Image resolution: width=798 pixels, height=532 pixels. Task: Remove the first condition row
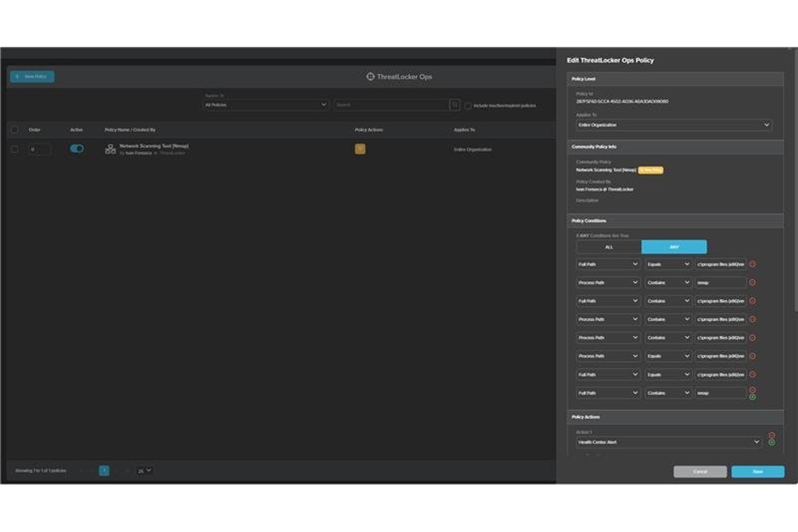(x=752, y=264)
